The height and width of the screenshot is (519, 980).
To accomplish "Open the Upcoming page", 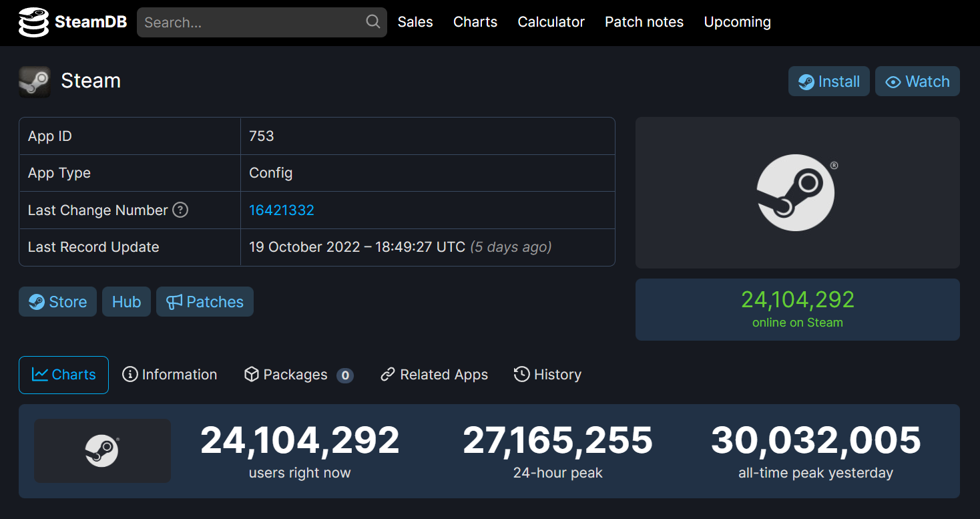I will (738, 22).
